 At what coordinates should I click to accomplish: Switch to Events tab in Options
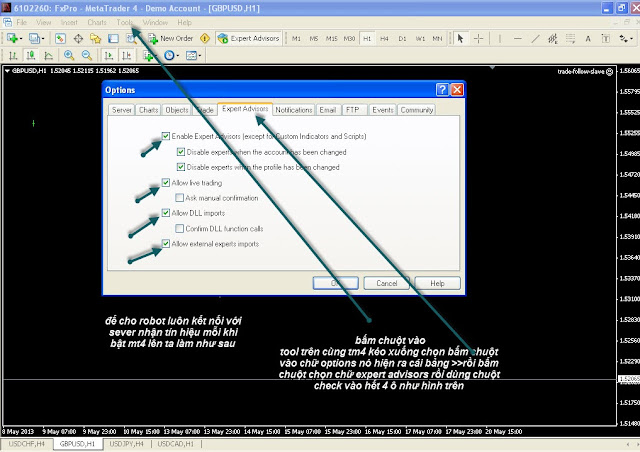382,110
